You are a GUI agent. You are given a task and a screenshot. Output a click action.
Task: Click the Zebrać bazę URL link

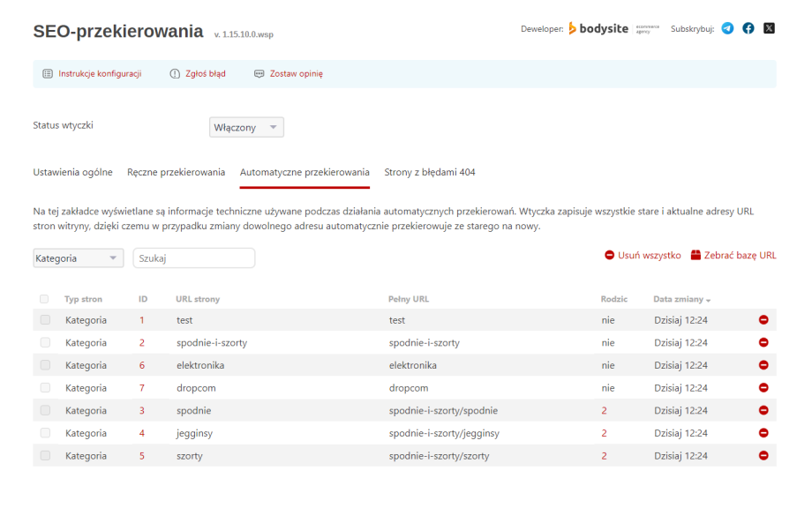[733, 256]
